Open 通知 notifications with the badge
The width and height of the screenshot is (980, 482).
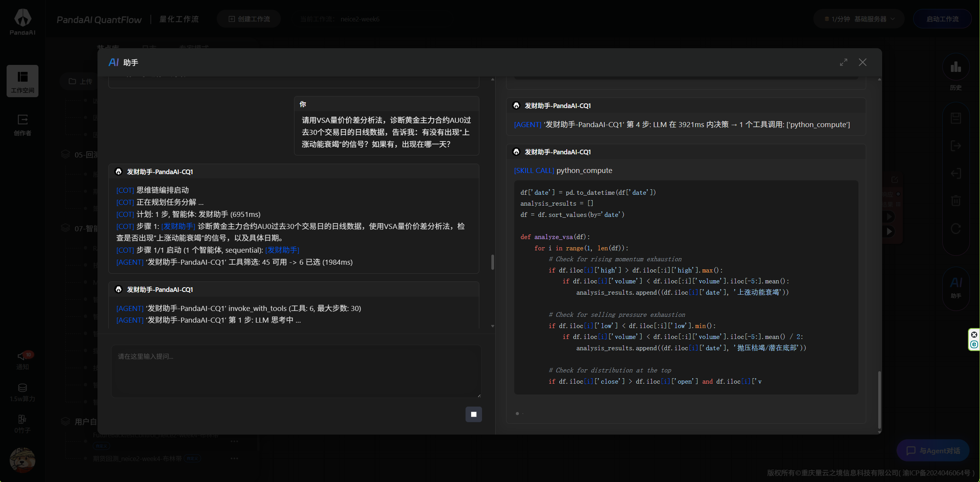[x=23, y=360]
